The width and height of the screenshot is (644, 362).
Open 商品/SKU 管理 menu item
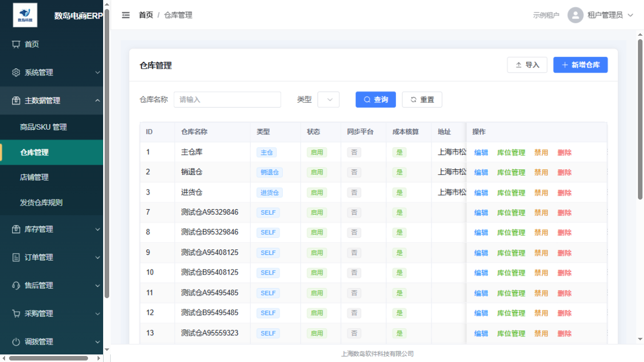point(51,127)
